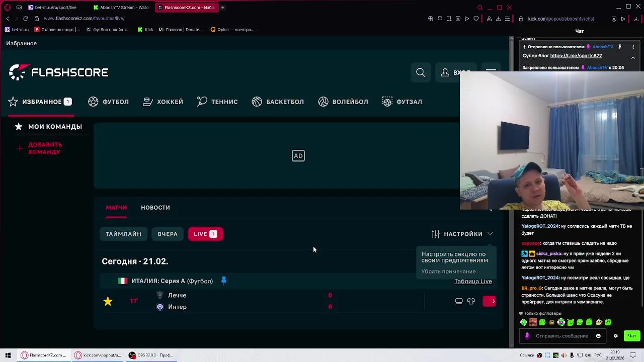Open the red arrow match details button

pos(489,301)
